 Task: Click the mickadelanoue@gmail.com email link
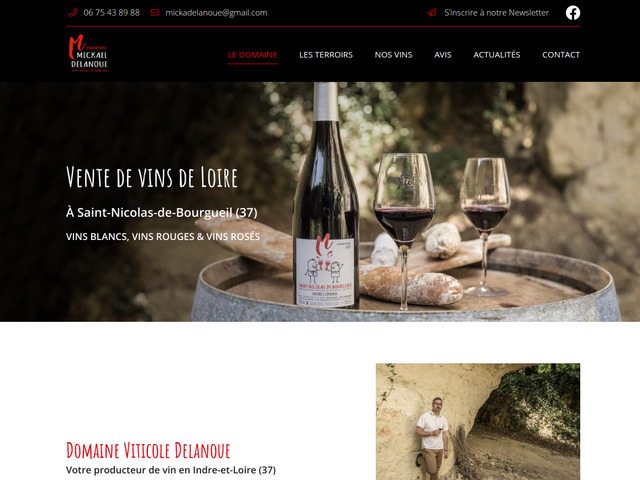pyautogui.click(x=216, y=13)
